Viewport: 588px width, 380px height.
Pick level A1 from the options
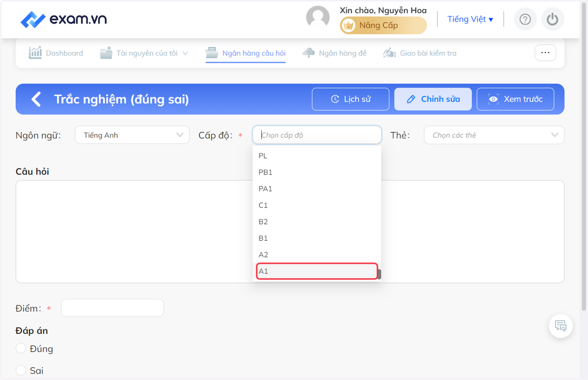317,271
